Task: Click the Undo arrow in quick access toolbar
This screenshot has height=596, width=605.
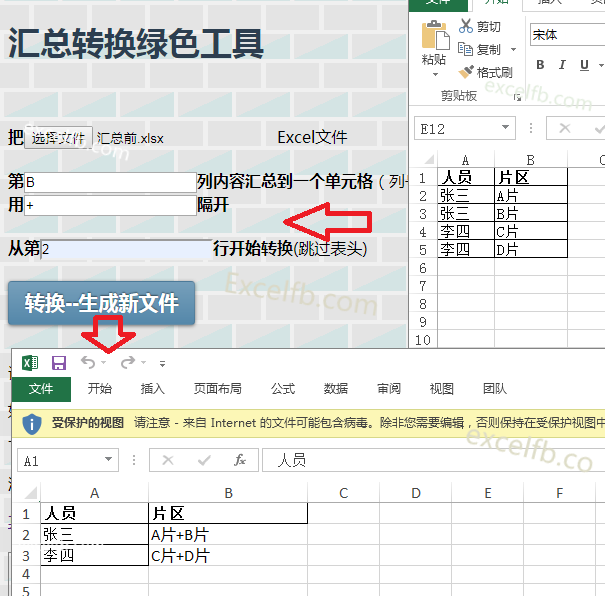Action: pyautogui.click(x=88, y=363)
